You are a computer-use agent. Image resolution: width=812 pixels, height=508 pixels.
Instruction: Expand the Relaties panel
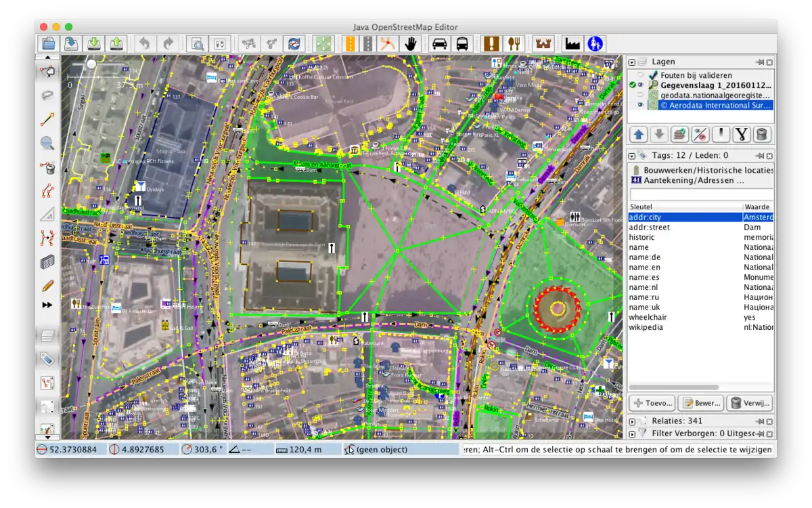point(632,421)
